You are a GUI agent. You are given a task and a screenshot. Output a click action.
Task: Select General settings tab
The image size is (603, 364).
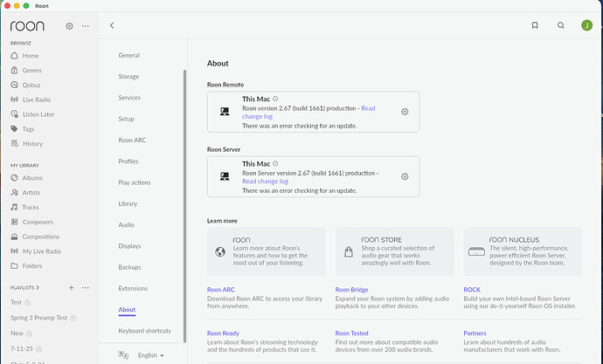point(128,55)
